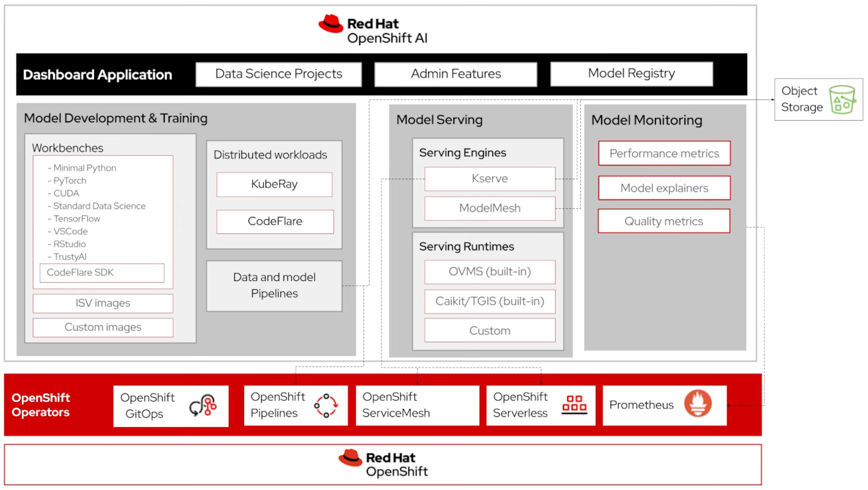Click the CodeFlare SDK box in Workbenches

pyautogui.click(x=102, y=272)
